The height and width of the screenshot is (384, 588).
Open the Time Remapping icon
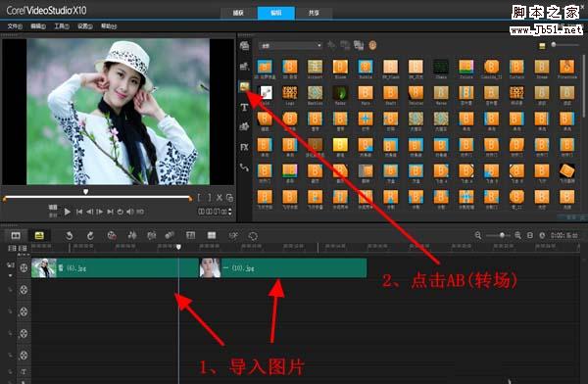tap(233, 235)
